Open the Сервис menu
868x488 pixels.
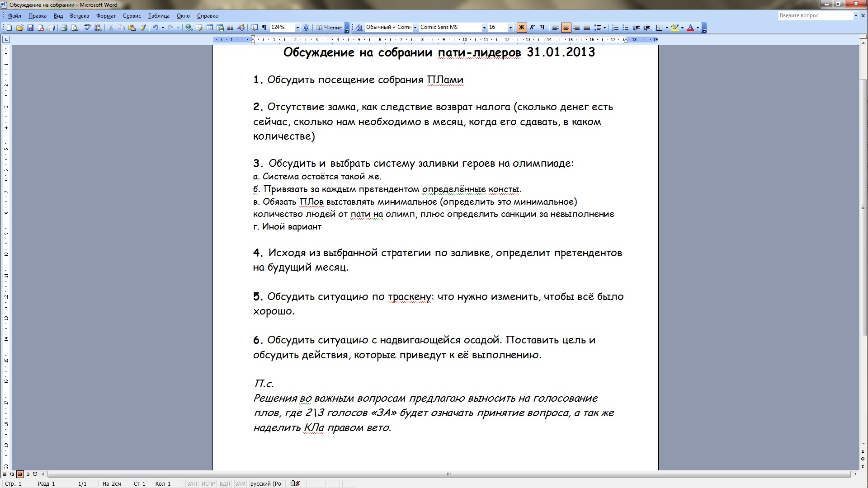coord(132,16)
